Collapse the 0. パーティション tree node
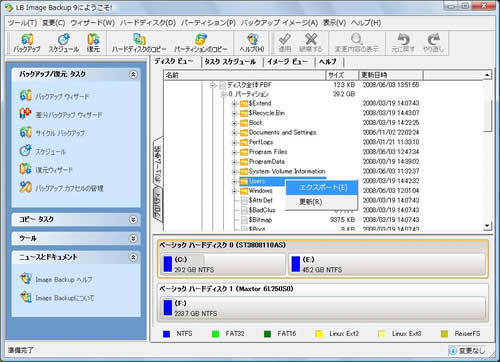The width and height of the screenshot is (500, 362). coord(224,94)
